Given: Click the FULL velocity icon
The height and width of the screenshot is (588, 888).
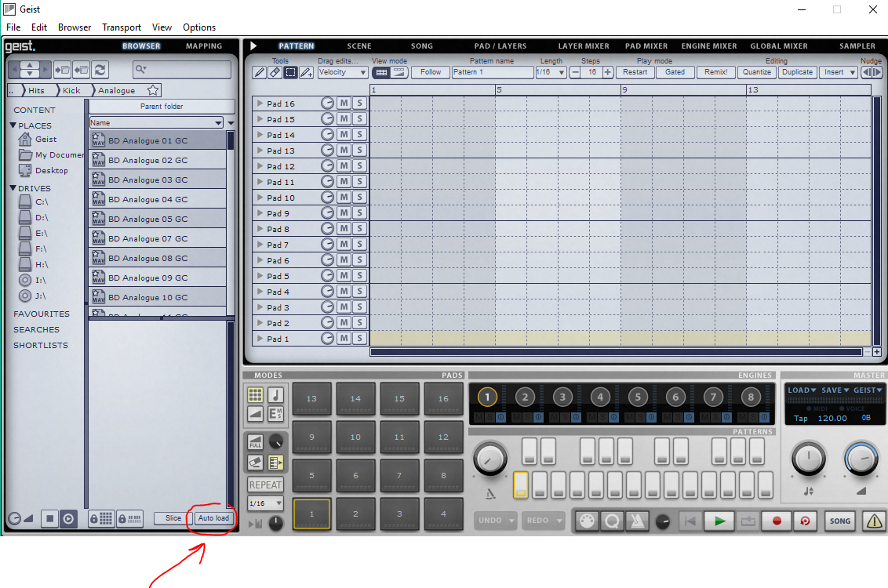Looking at the screenshot, I should [256, 442].
